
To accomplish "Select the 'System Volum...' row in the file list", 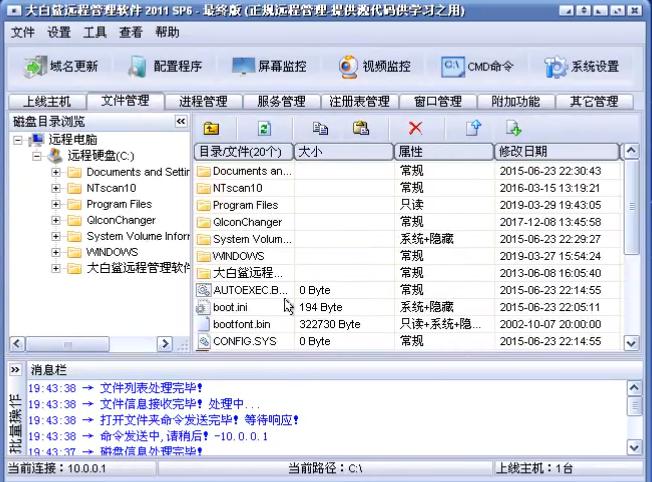I will tap(408, 239).
